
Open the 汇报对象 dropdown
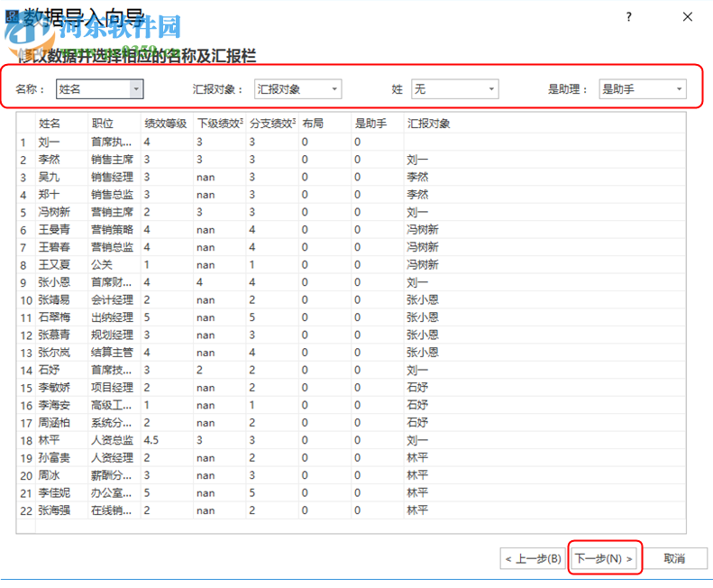pos(297,88)
